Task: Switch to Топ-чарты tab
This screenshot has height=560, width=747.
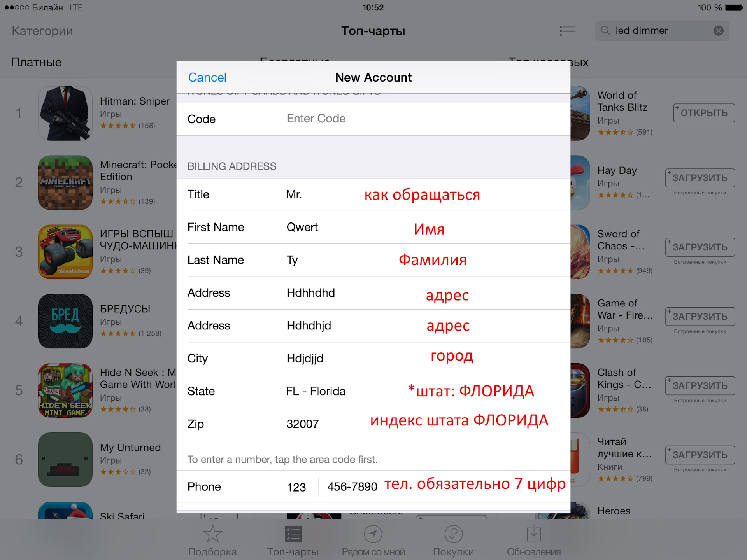Action: pos(293,541)
